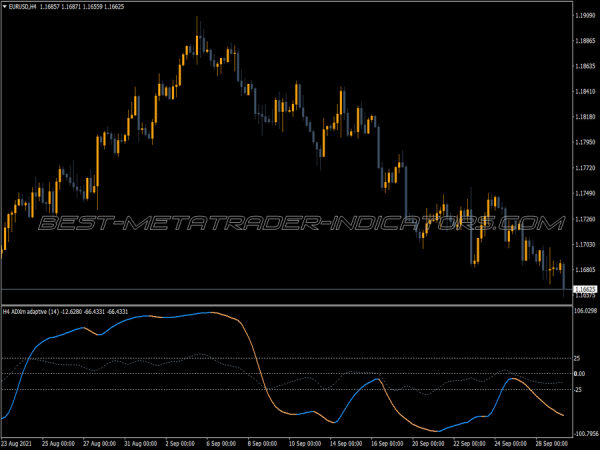Select the horizontal current-price line on the chart
This screenshot has height=450, width=600.
click(x=287, y=289)
